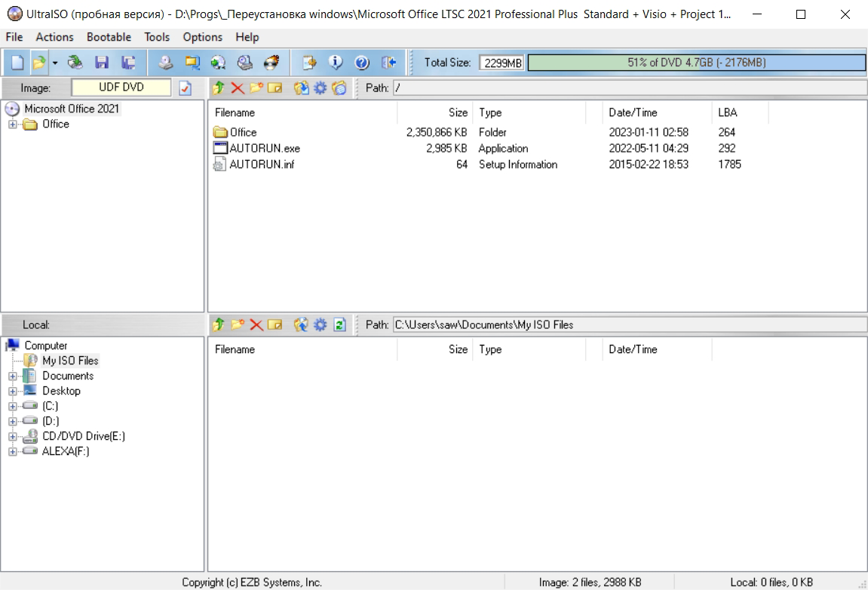Click the Extract icon in image toolbar

[x=301, y=88]
